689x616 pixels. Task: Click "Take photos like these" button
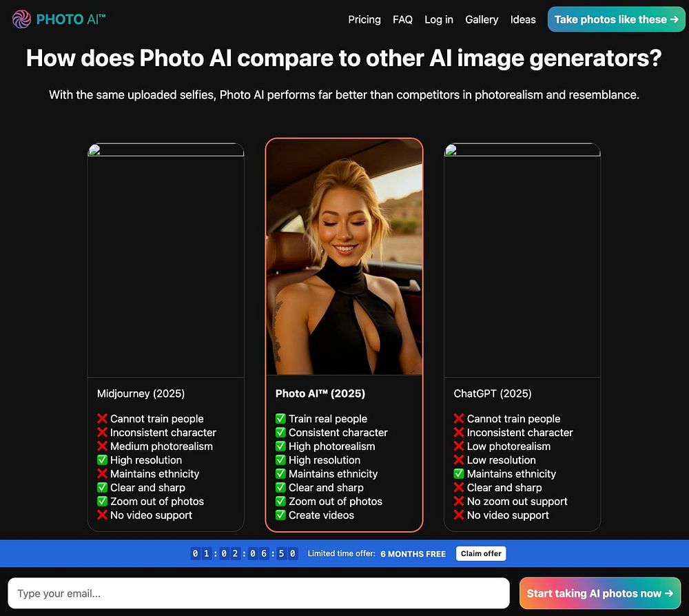pos(616,19)
